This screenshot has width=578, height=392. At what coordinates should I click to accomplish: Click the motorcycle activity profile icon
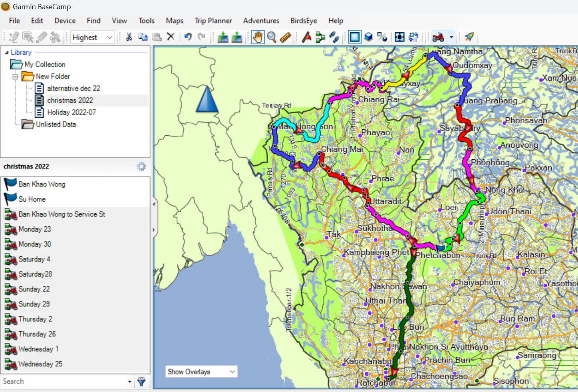pos(438,37)
